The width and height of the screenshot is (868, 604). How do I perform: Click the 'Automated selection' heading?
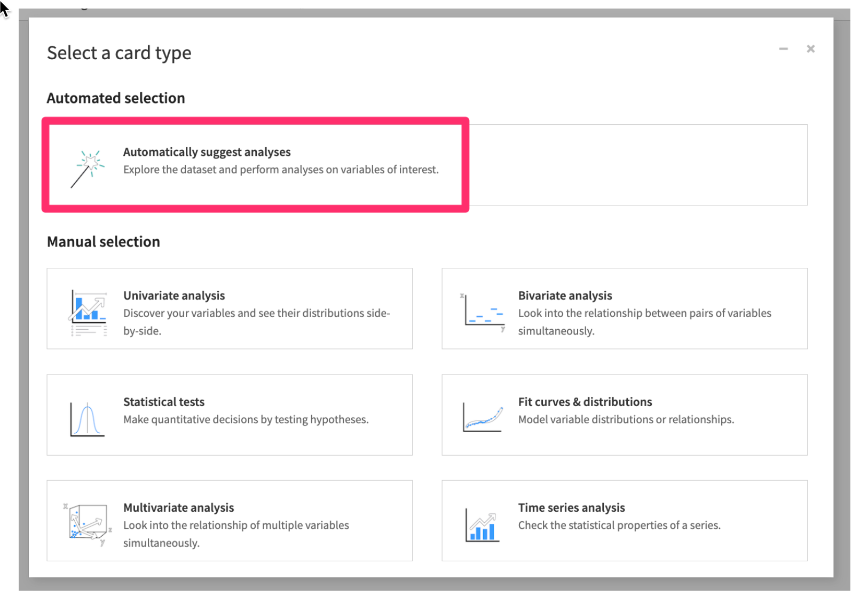[116, 98]
